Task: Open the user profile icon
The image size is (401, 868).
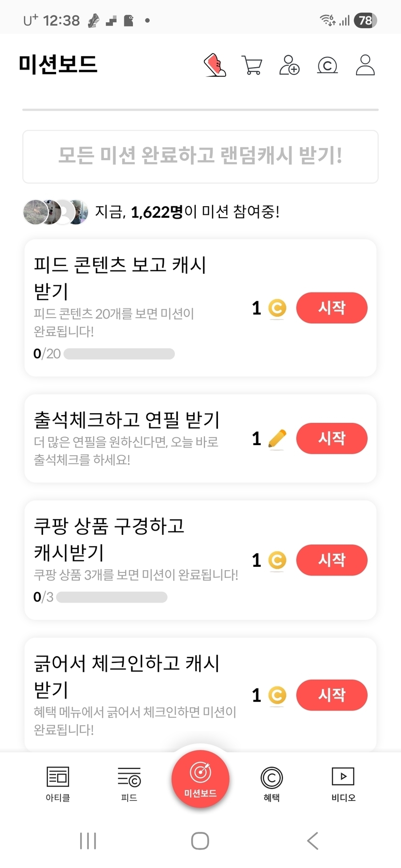Action: (365, 65)
